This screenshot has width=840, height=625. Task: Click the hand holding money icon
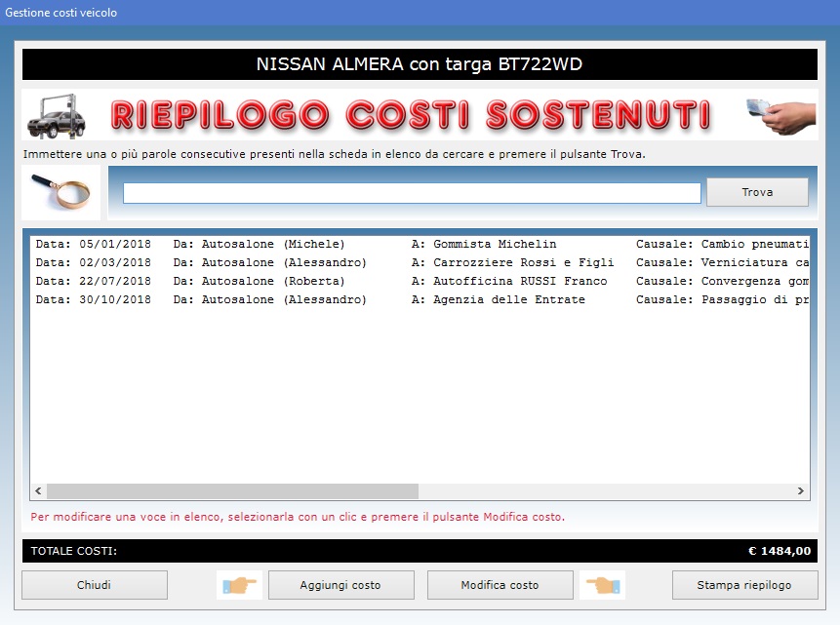pos(781,115)
